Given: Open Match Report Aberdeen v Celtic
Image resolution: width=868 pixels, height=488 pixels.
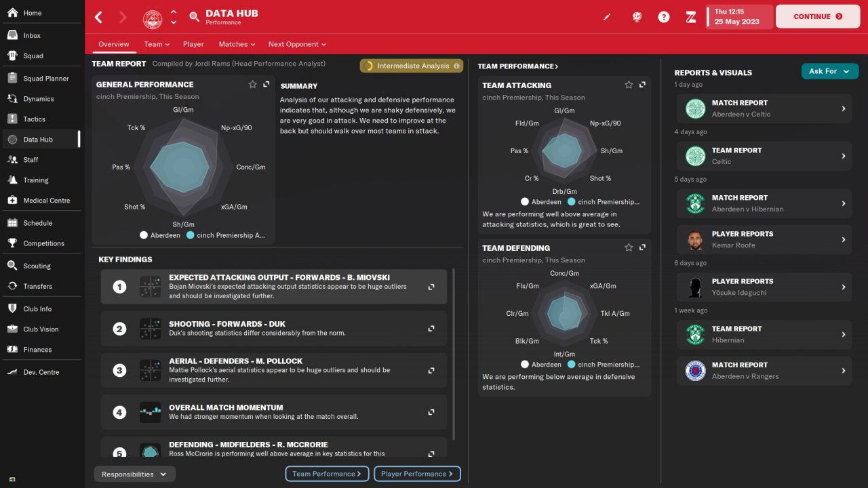Looking at the screenshot, I should point(764,108).
